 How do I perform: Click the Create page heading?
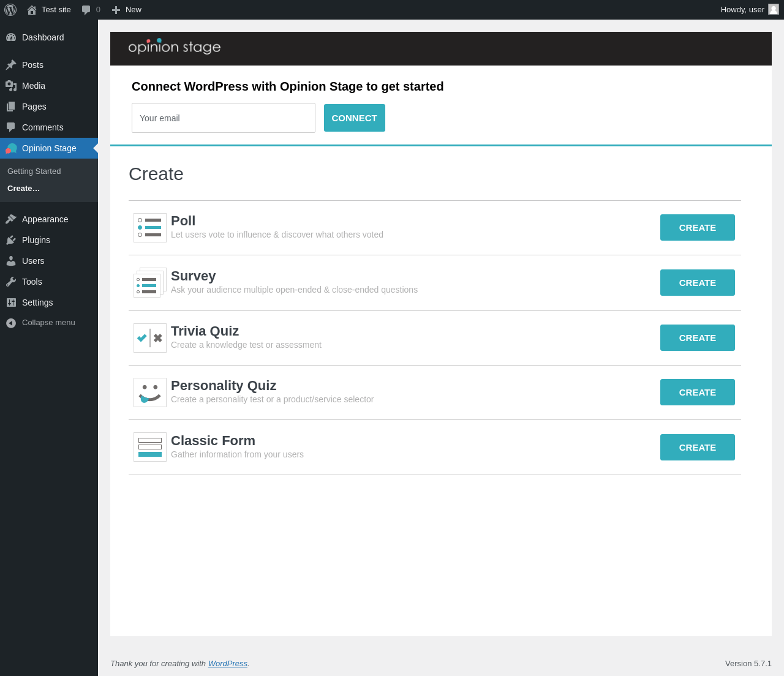156,174
